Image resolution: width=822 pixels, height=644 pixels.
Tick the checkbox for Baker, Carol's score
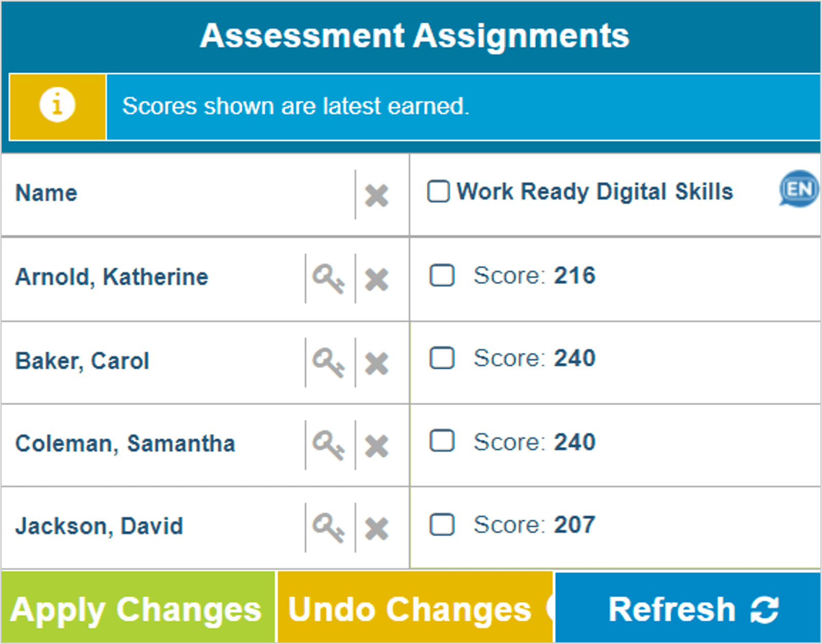tap(442, 358)
